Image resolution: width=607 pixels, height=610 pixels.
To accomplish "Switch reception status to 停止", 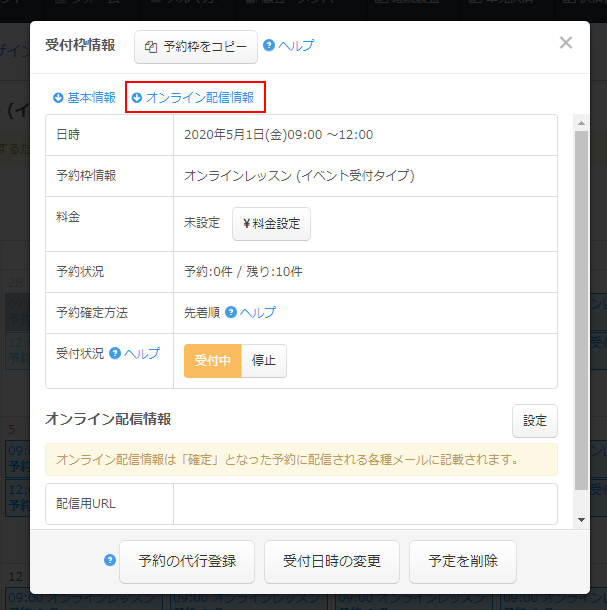I will [x=264, y=361].
